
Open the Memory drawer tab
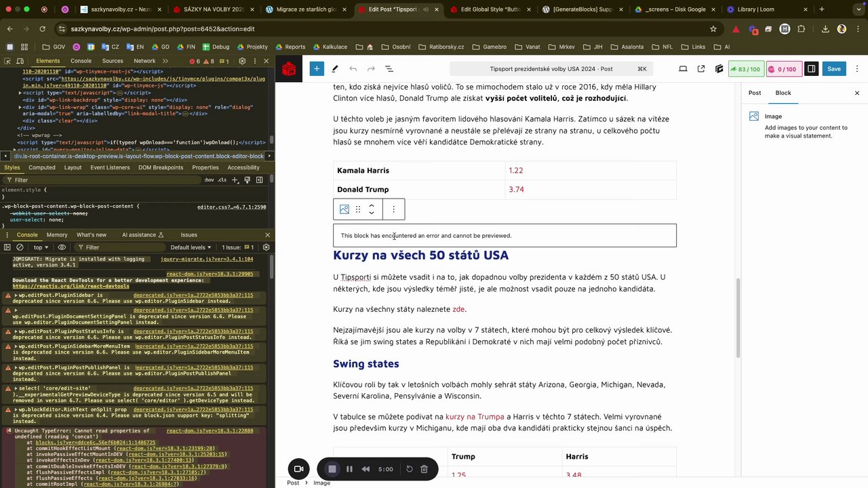point(57,235)
